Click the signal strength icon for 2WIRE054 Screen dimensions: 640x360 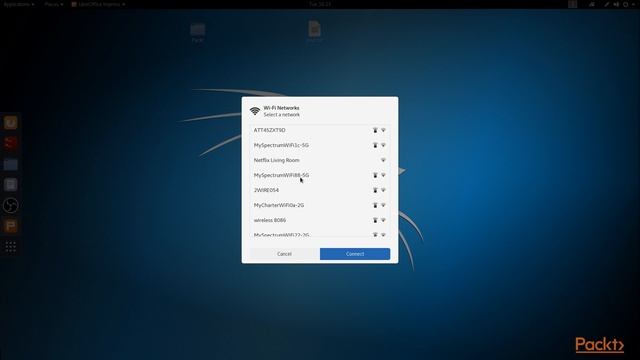click(383, 190)
